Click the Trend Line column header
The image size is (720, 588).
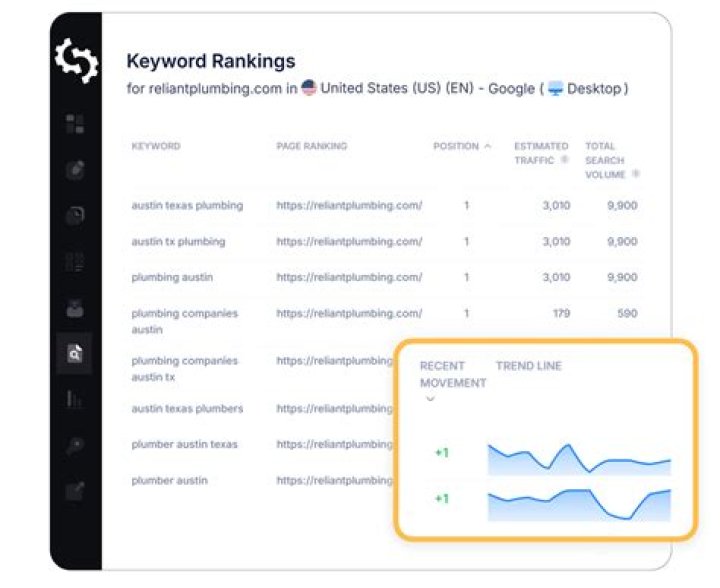[x=528, y=366]
